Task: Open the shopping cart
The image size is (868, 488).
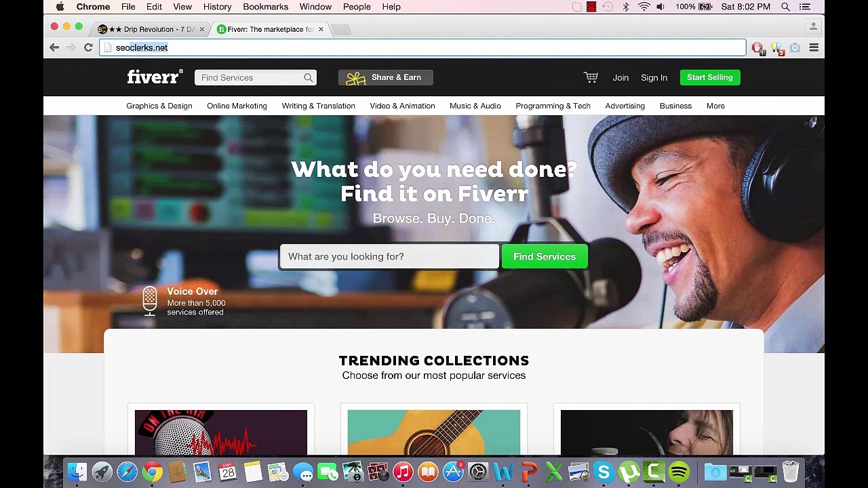Action: pos(591,77)
